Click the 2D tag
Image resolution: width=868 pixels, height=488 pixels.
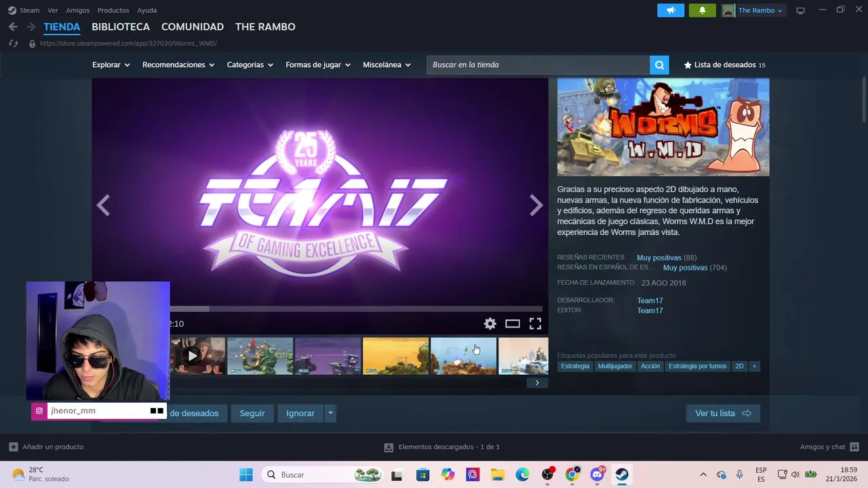tap(739, 366)
